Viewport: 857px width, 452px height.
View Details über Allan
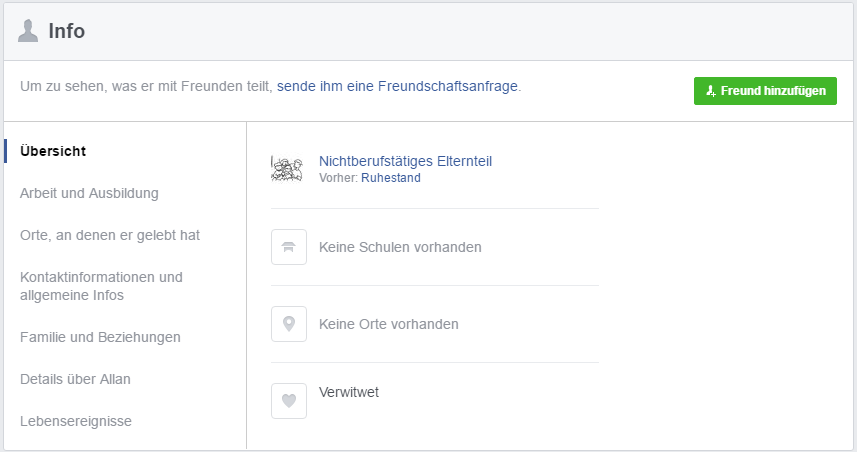[75, 379]
